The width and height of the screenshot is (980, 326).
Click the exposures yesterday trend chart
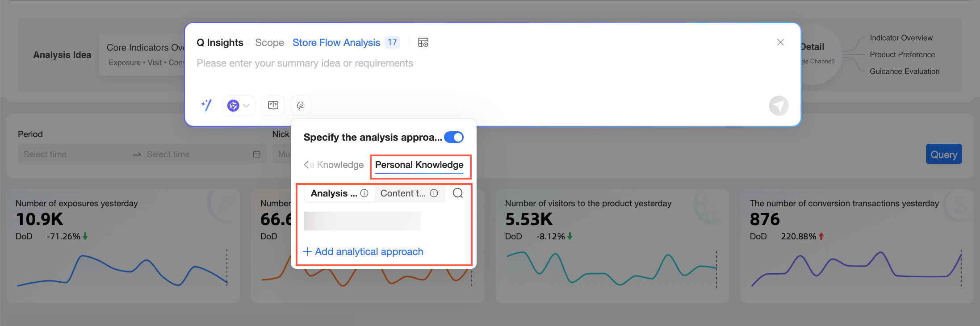tap(122, 269)
